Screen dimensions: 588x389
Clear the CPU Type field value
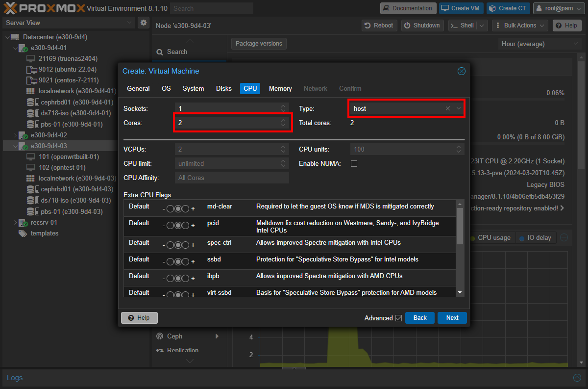click(x=448, y=108)
